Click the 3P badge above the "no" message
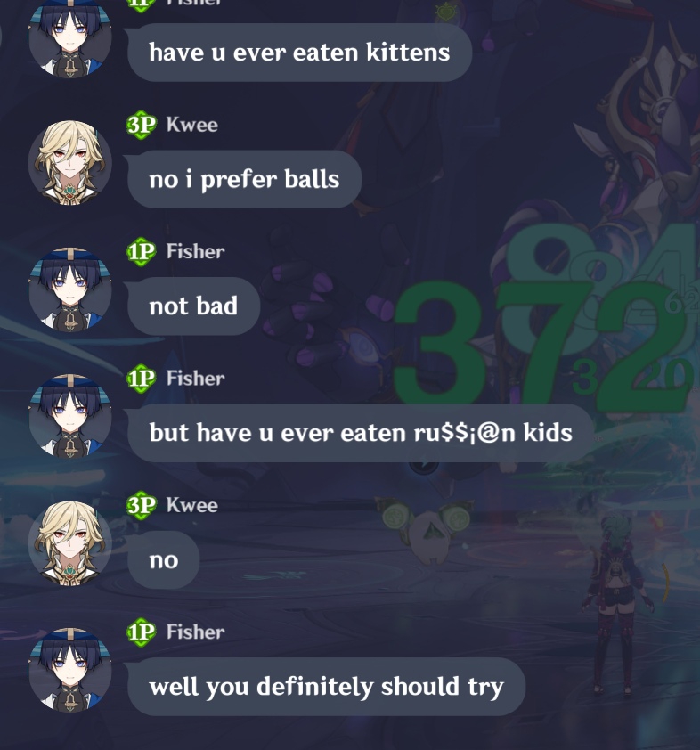The image size is (700, 750). [x=141, y=505]
